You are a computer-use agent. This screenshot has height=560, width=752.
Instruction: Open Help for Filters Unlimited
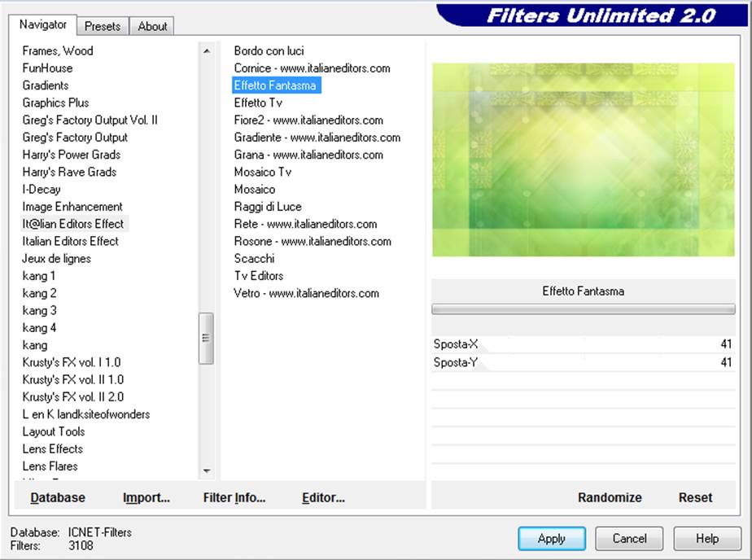[706, 538]
